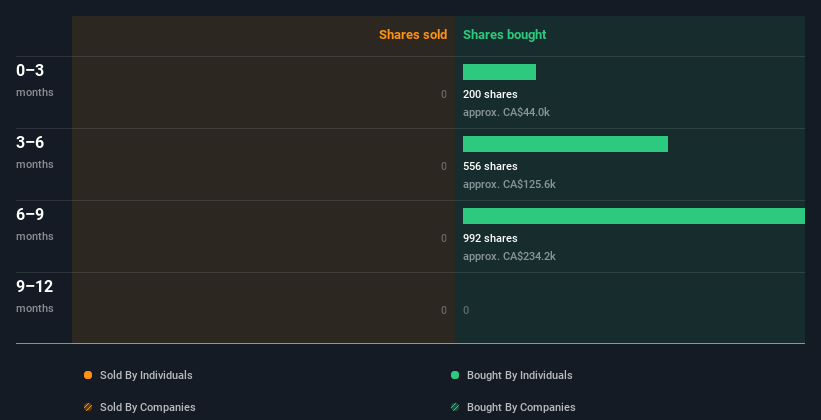Click the 0–3 months row label
Viewport: 821px width, 420px height.
35,80
